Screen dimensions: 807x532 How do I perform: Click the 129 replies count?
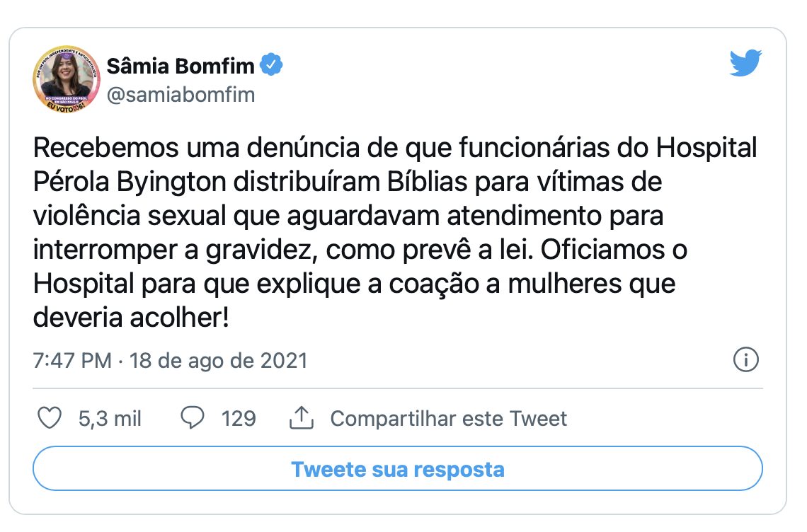coord(239,419)
